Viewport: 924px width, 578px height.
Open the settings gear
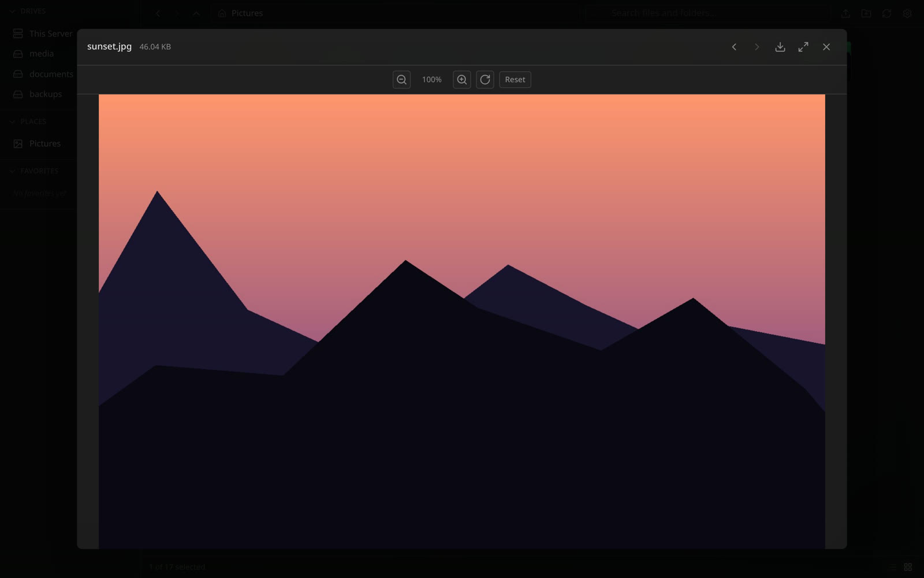907,13
